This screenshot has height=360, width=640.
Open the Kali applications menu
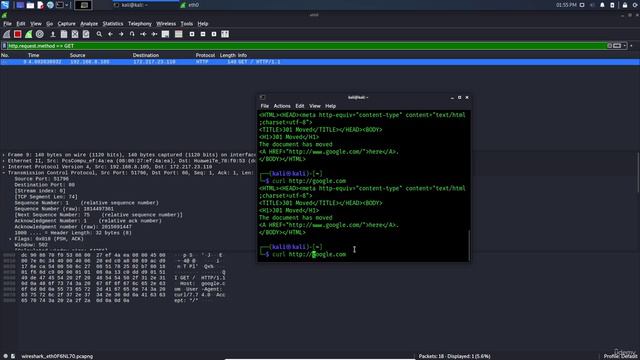[5, 5]
